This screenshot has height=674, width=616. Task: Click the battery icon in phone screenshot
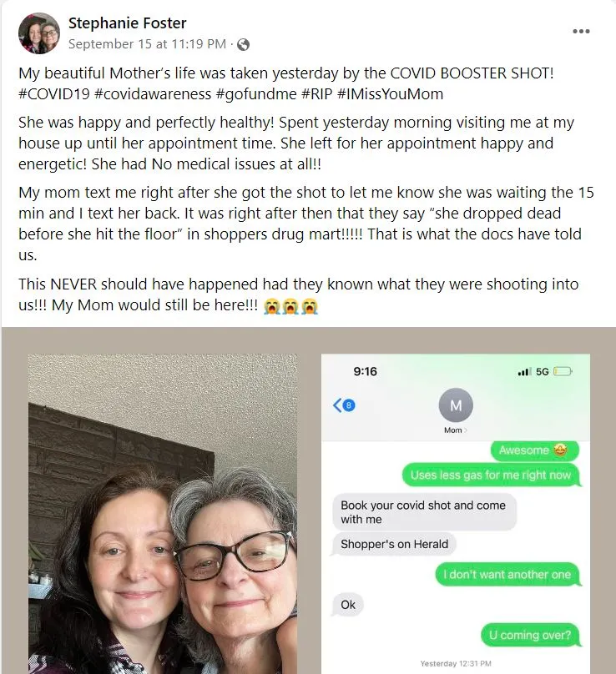click(563, 371)
